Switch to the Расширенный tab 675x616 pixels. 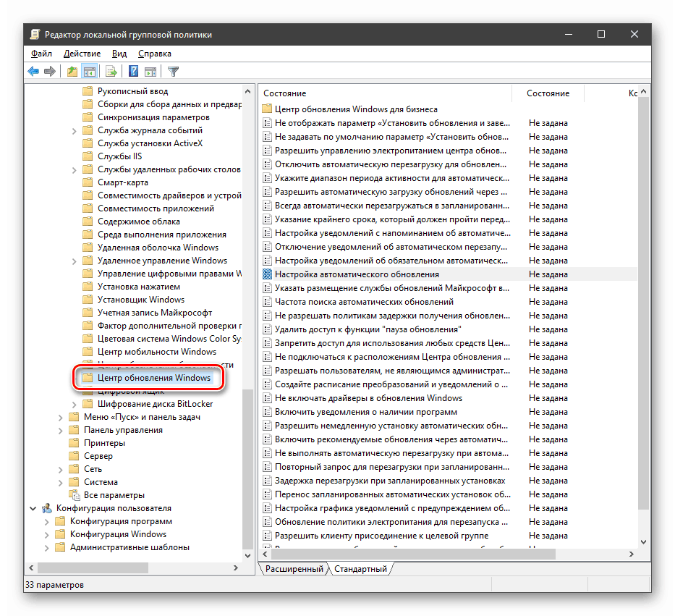pos(294,569)
